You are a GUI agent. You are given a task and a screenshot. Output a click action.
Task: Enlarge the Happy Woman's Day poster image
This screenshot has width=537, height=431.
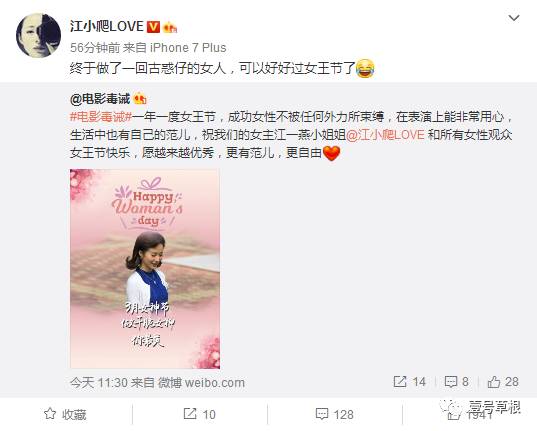click(x=145, y=269)
